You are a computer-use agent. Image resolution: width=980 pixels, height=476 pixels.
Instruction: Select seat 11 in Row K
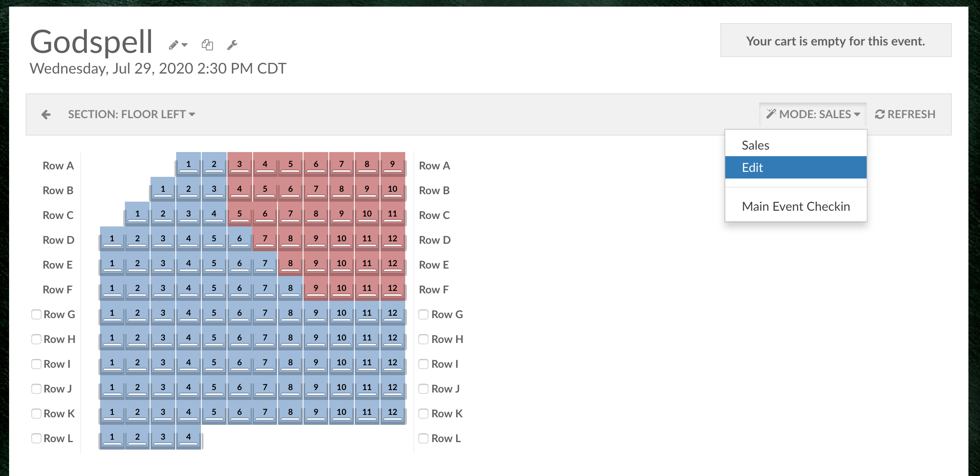[367, 412]
